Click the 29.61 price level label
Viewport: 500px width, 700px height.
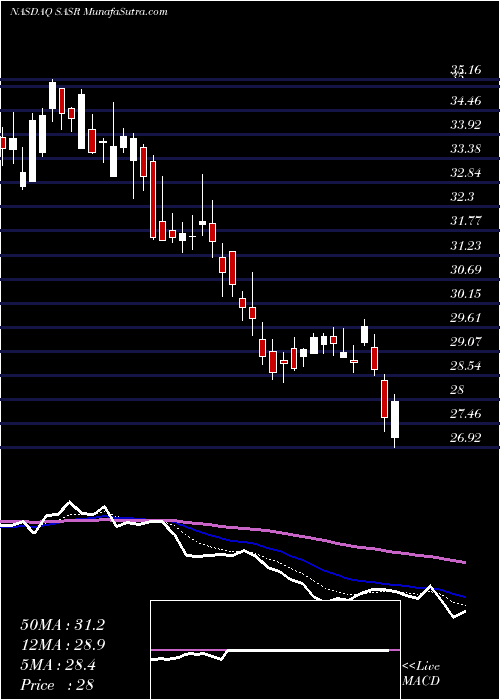tap(466, 318)
